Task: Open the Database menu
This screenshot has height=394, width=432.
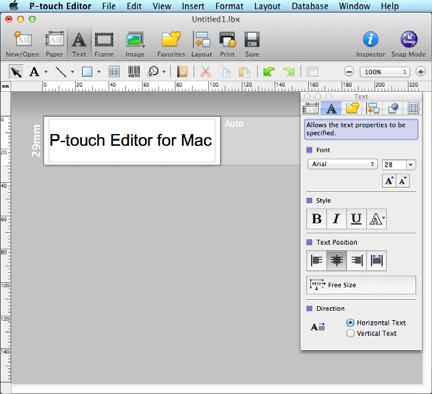Action: coord(310,6)
